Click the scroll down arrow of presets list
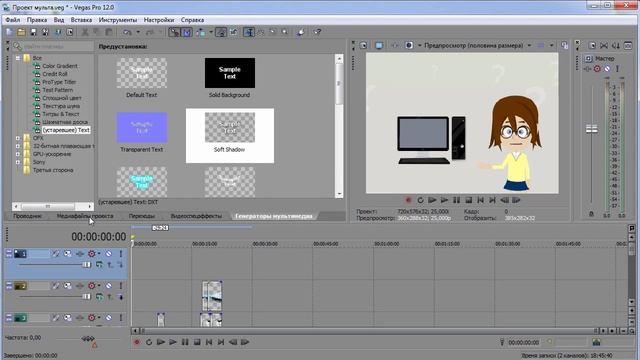The image size is (640, 360). (339, 194)
